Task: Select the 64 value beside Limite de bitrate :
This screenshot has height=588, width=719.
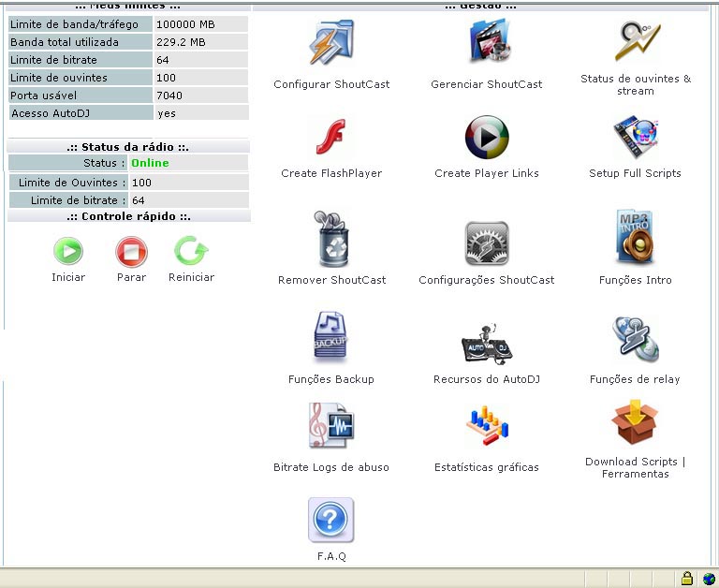Action: pos(138,200)
